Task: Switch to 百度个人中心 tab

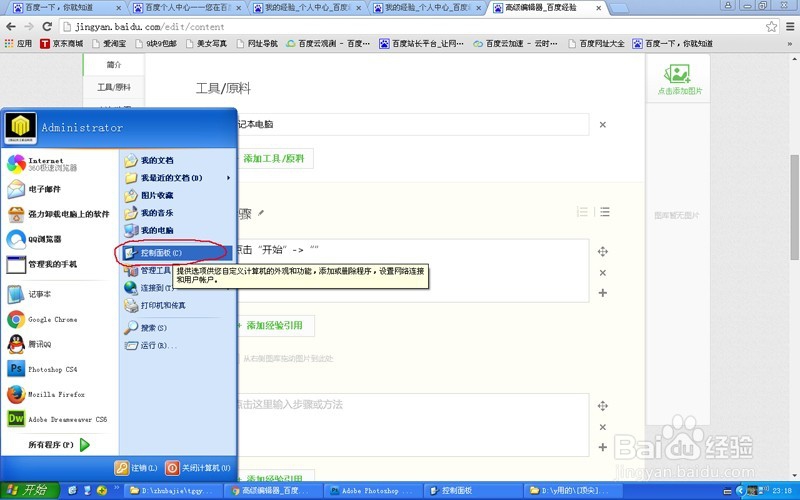Action: (x=187, y=8)
